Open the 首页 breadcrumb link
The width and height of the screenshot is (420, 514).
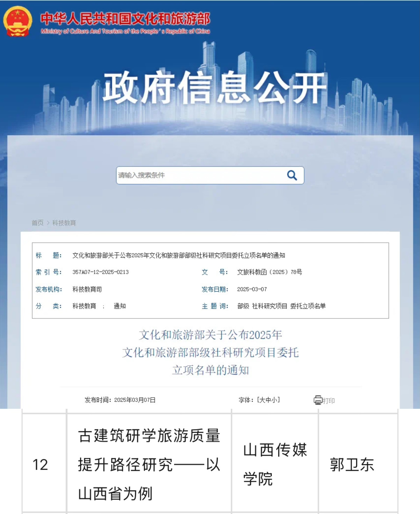click(38, 223)
